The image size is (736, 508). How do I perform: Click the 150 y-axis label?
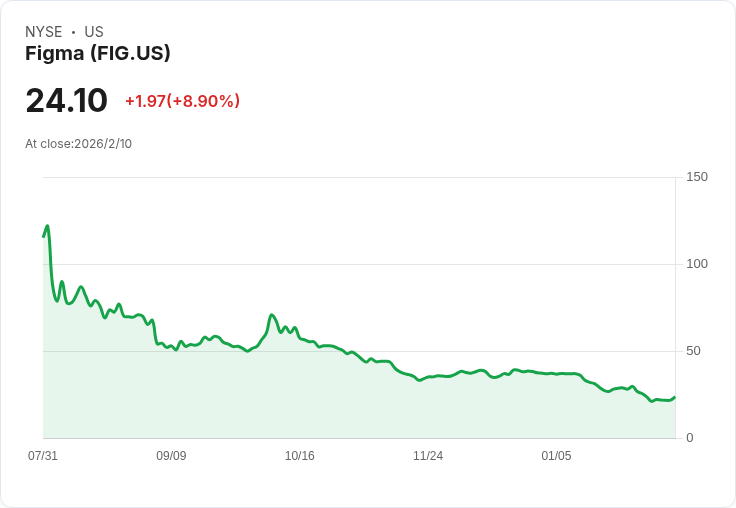click(x=697, y=177)
